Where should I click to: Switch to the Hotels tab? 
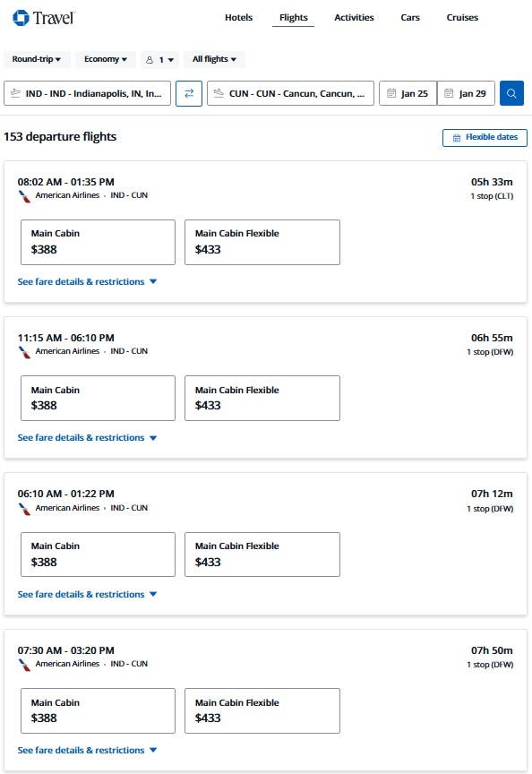(238, 16)
